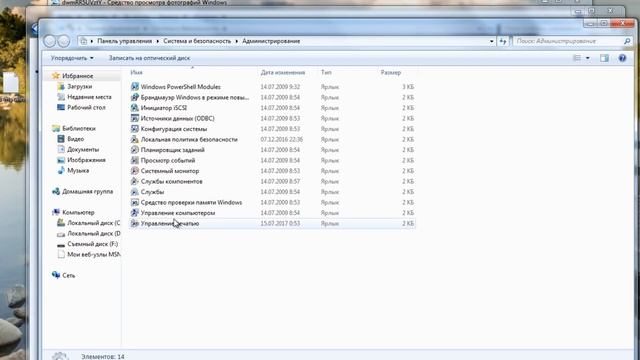Sort by the Тип column header

pyautogui.click(x=326, y=72)
